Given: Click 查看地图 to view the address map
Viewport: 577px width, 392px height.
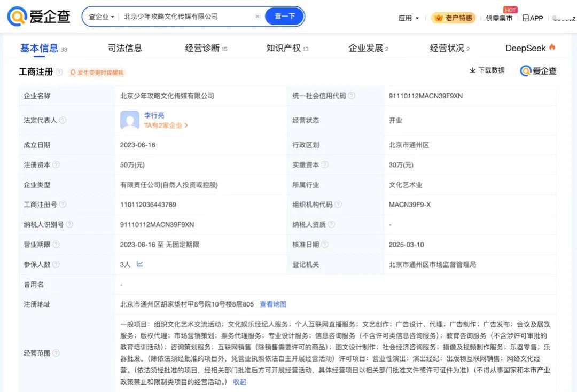Looking at the screenshot, I should click(273, 304).
